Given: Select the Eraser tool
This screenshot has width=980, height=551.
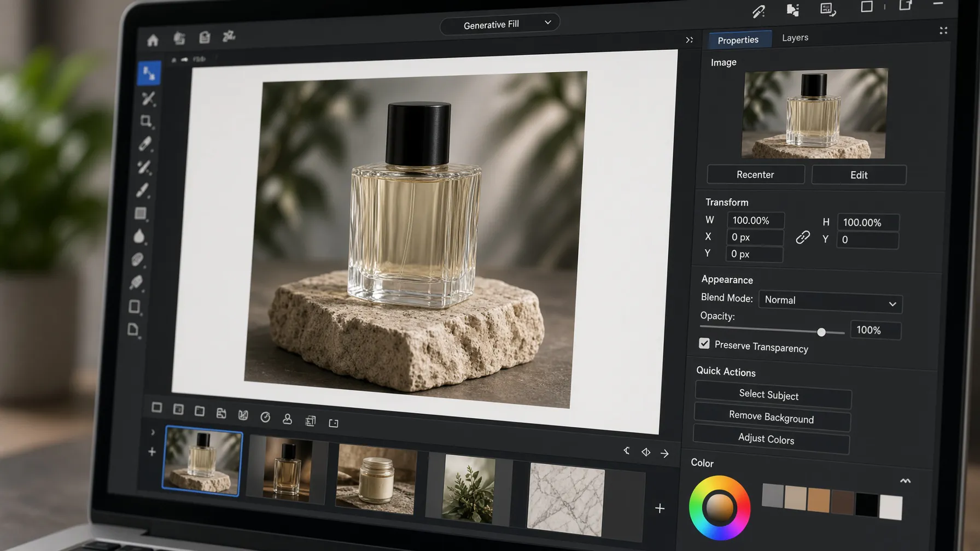Looking at the screenshot, I should click(137, 259).
